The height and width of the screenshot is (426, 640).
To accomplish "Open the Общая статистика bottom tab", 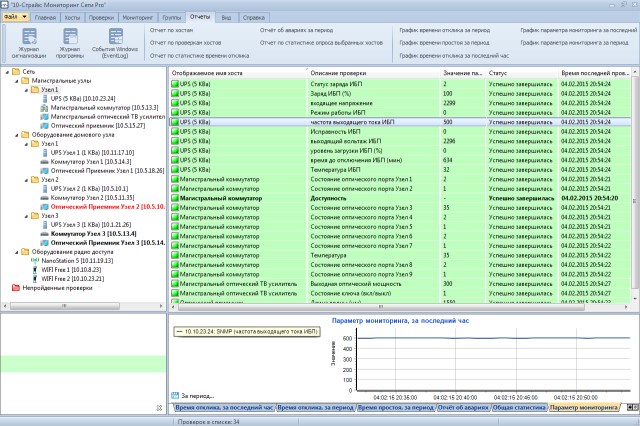I will tap(519, 407).
